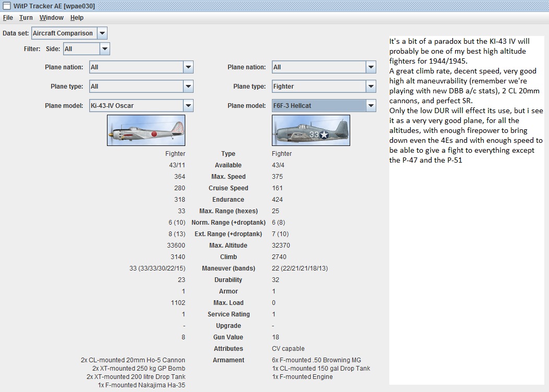549x392 pixels.
Task: Click the Max. Load row label
Action: point(228,303)
